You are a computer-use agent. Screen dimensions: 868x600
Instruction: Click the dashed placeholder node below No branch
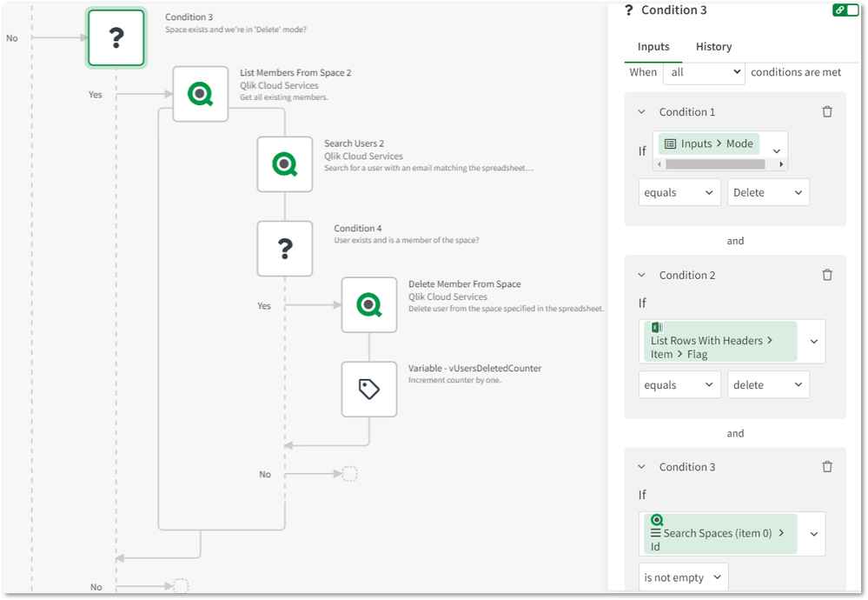tap(348, 474)
